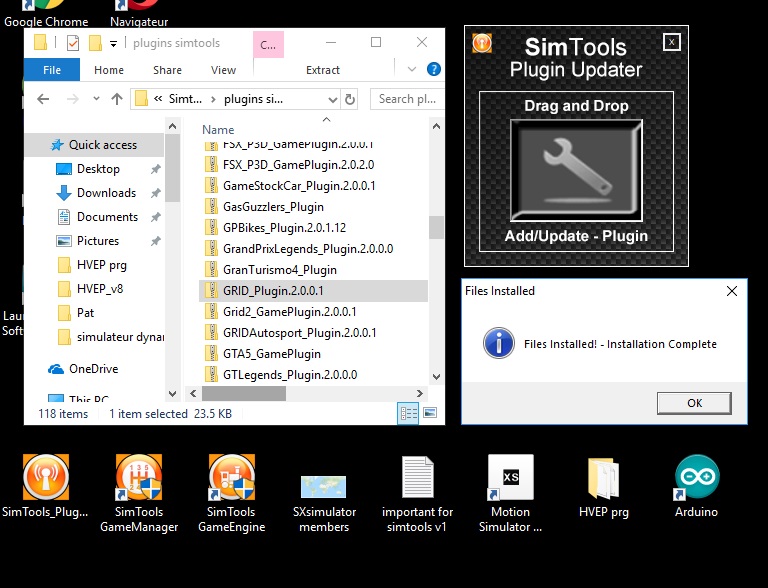Image resolution: width=768 pixels, height=588 pixels.
Task: Expand the Explorer ribbon chevron
Action: tap(412, 69)
